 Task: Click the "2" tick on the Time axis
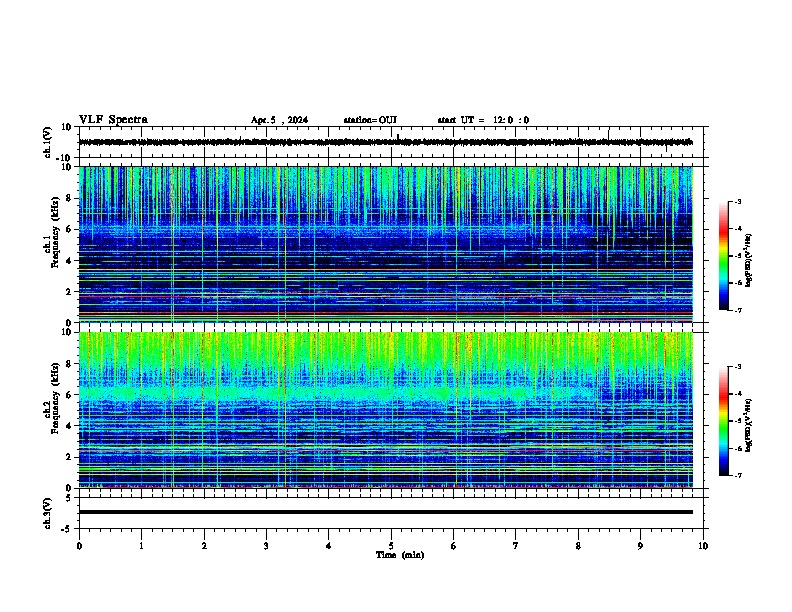[x=204, y=546]
